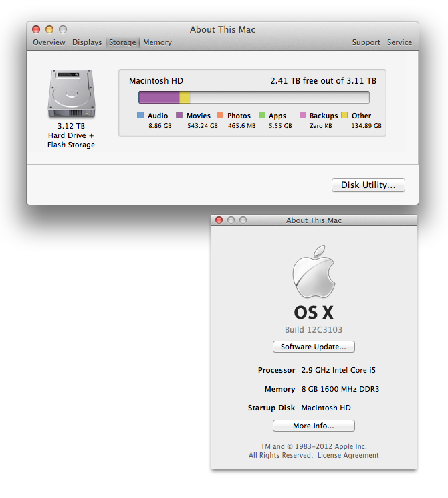The width and height of the screenshot is (448, 498).
Task: Click the 'Movies' legend label
Action: [199, 116]
